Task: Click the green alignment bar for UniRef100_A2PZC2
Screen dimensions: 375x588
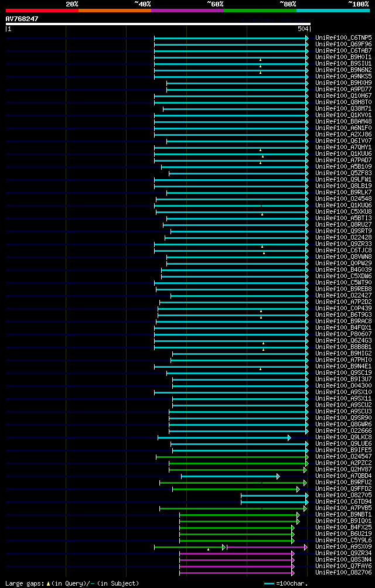Action: tap(239, 464)
